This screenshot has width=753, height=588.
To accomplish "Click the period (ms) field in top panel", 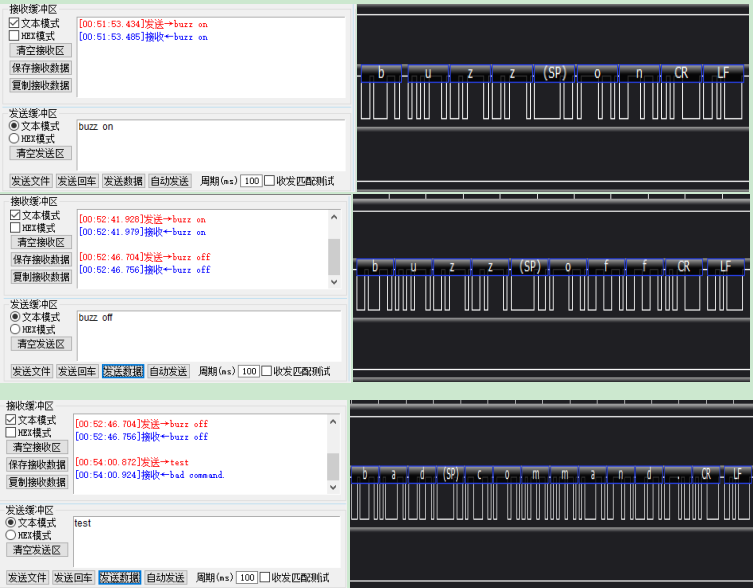I will point(250,181).
